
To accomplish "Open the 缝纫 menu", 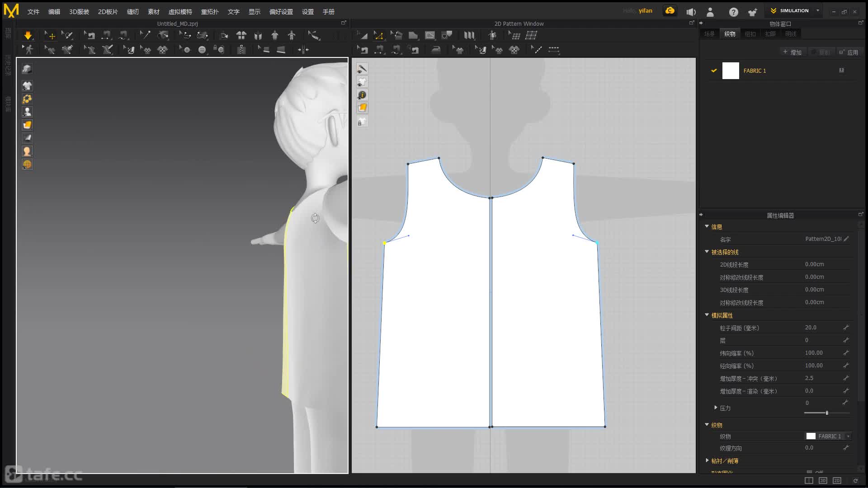I will pos(133,12).
